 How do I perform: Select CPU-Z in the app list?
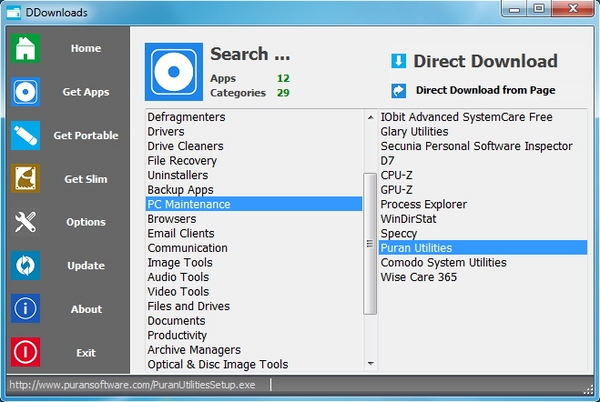pos(483,175)
